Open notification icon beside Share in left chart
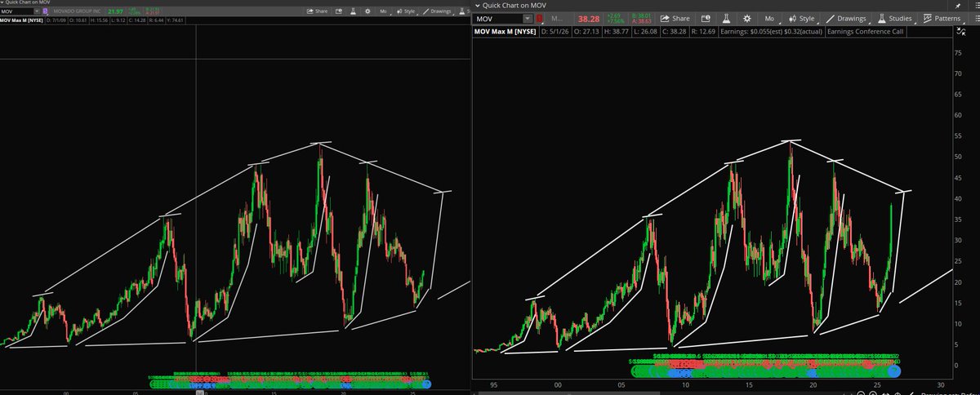The height and width of the screenshot is (395, 980). coord(339,11)
